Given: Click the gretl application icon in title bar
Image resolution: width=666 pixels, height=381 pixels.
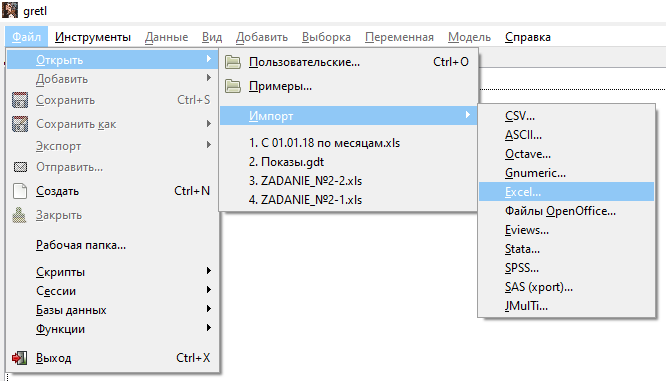Looking at the screenshot, I should pos(10,10).
